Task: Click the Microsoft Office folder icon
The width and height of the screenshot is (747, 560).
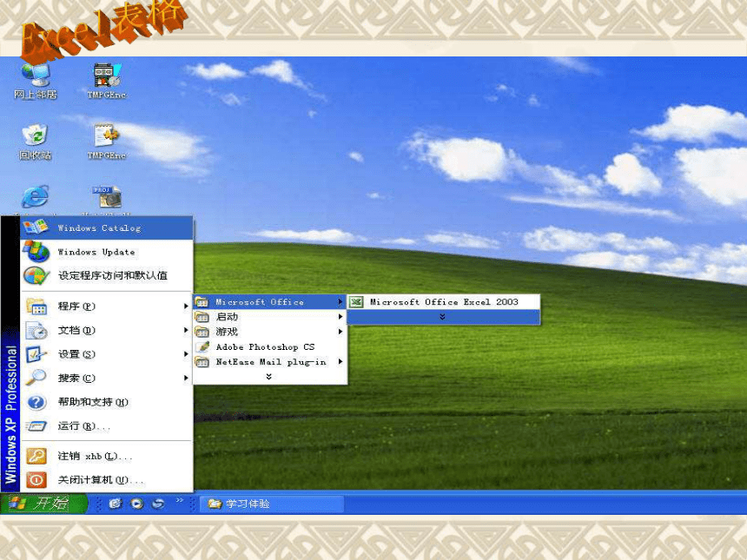Action: (202, 302)
